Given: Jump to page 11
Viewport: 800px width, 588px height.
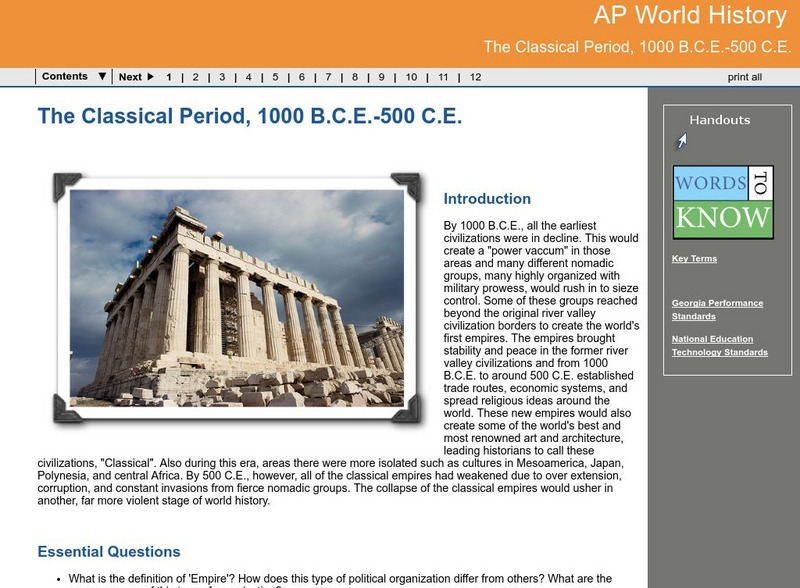Looking at the screenshot, I should [x=443, y=77].
